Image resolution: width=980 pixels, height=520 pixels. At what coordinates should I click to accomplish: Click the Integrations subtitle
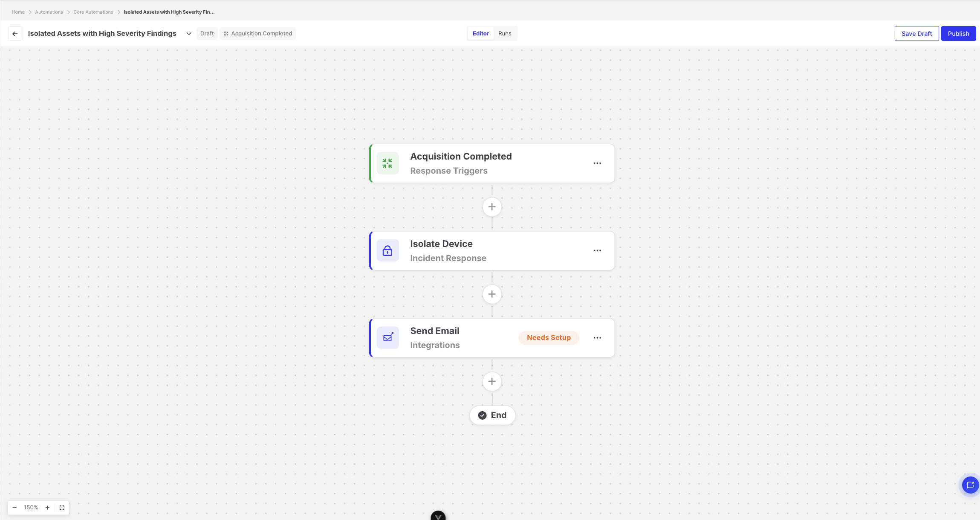tap(435, 346)
